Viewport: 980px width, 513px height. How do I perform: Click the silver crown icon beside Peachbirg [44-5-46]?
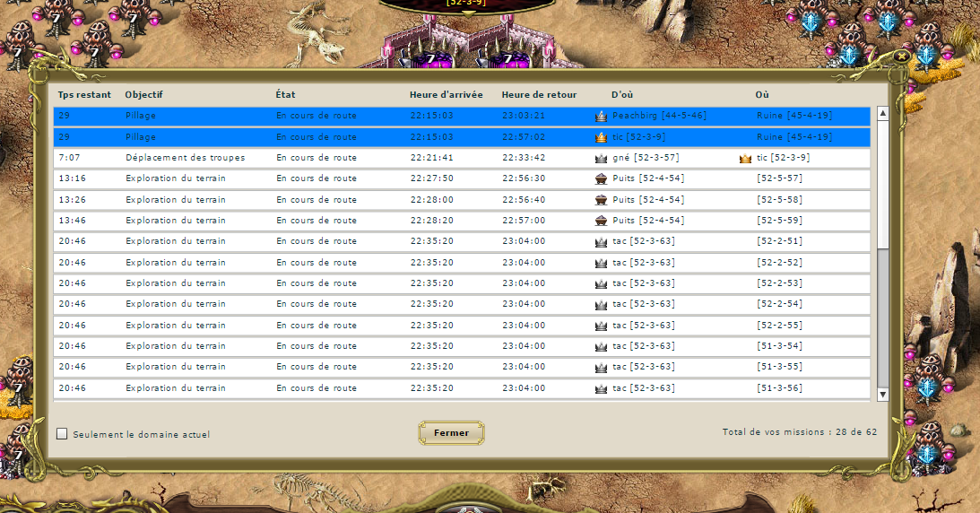601,117
